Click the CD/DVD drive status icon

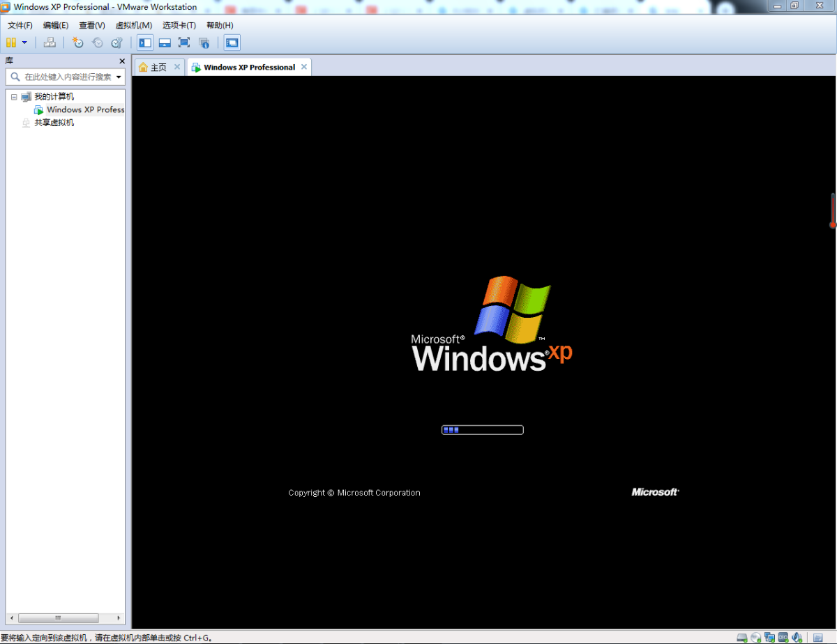point(756,638)
